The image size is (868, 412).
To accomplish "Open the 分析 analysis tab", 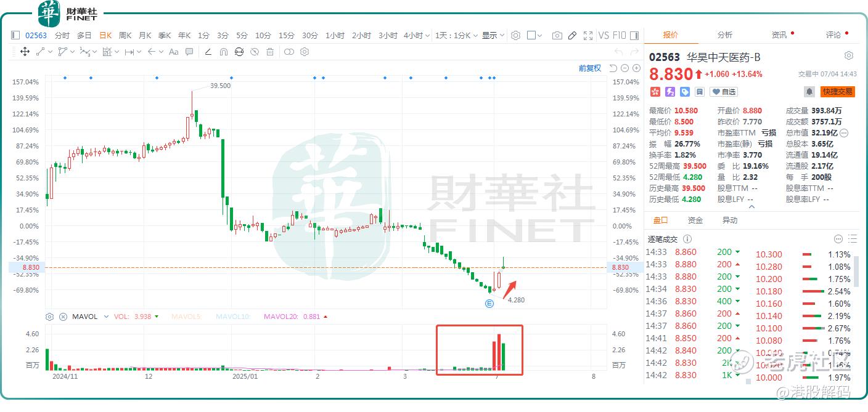I will (x=725, y=34).
